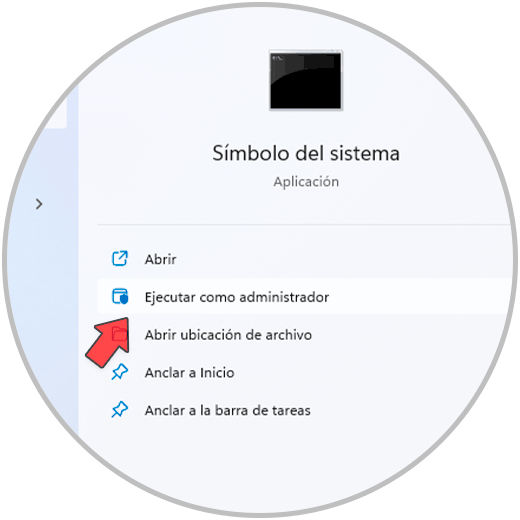The image size is (520, 520).
Task: Click the folder icon for file location
Action: pos(120,334)
